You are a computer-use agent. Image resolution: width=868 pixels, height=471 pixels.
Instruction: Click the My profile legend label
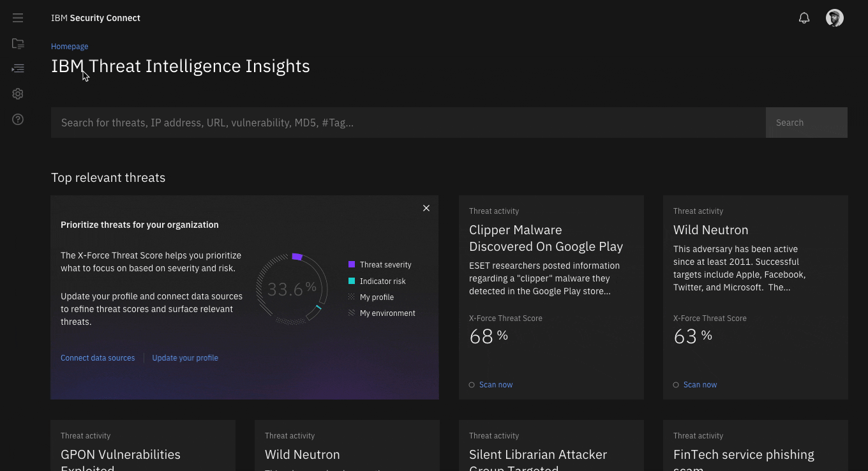(377, 297)
